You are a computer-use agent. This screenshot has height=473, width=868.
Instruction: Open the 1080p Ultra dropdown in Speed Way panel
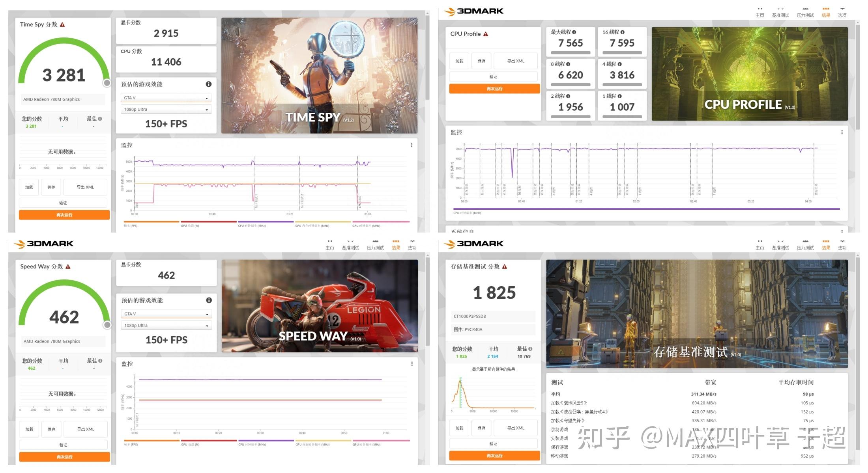point(166,325)
